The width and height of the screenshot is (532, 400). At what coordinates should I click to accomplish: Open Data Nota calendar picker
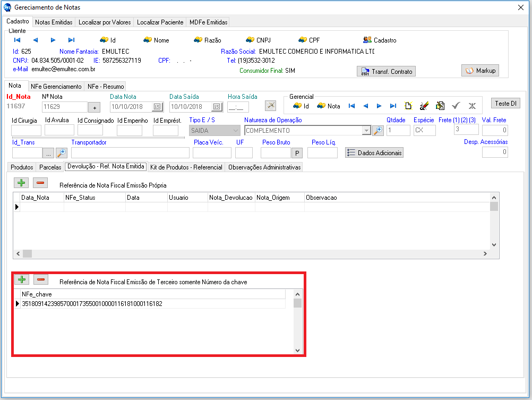click(157, 107)
